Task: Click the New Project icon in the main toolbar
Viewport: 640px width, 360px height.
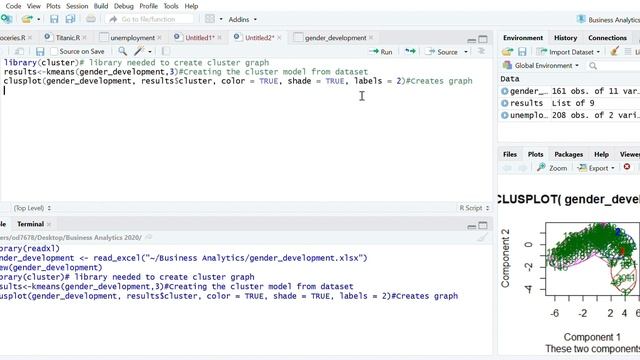Action: [6, 19]
